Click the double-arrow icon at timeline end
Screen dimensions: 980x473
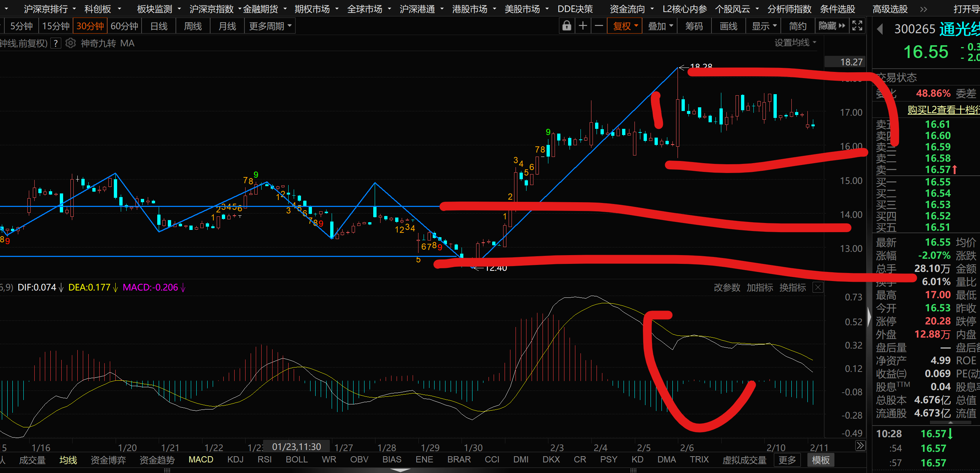(x=860, y=445)
